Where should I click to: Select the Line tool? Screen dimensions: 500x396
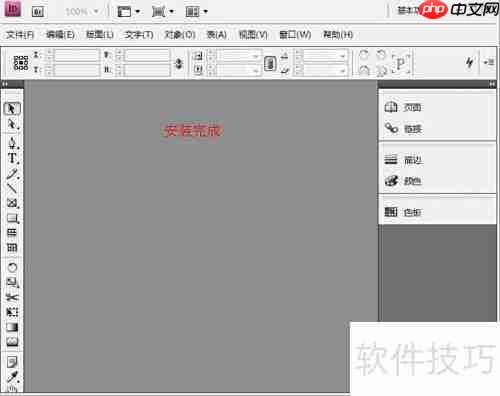pyautogui.click(x=12, y=188)
